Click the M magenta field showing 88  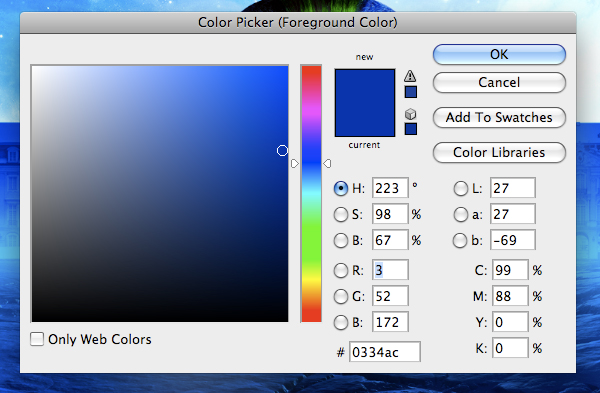pos(510,296)
